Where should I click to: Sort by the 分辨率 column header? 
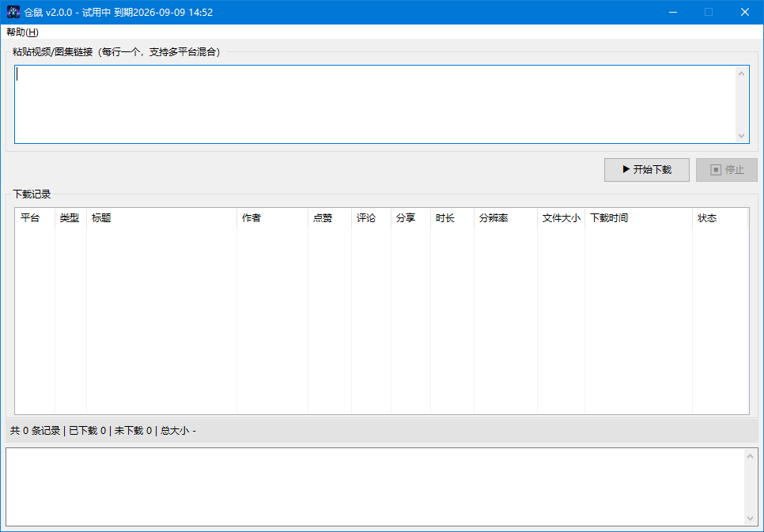(x=505, y=218)
